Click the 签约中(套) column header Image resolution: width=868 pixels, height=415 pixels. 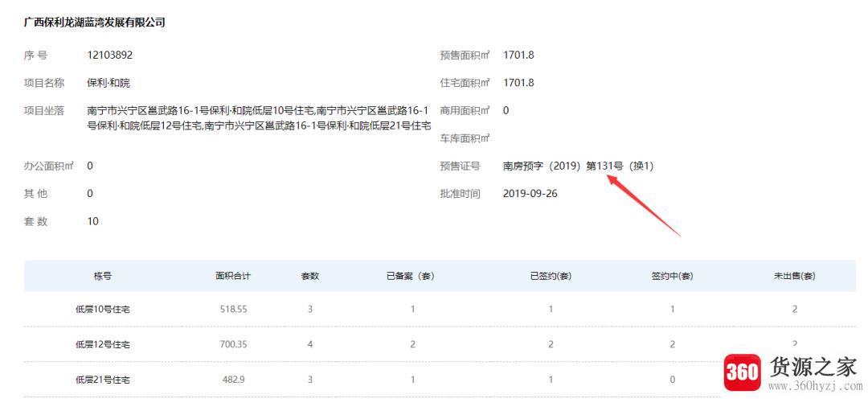(673, 276)
